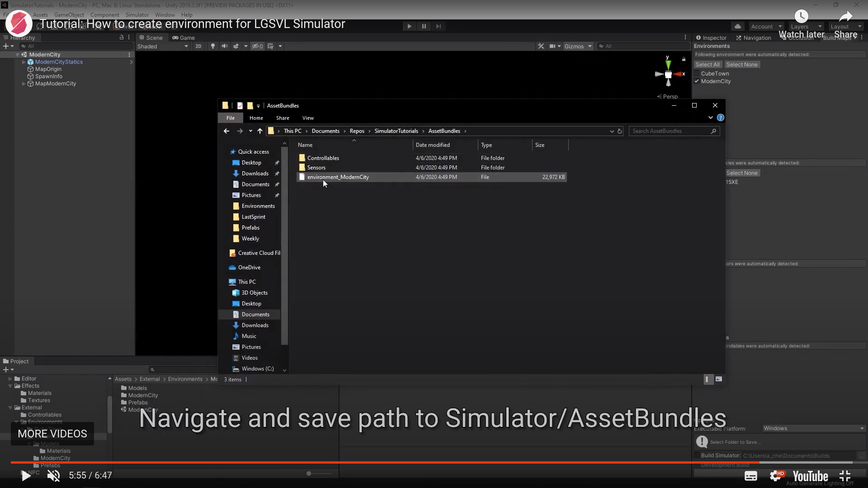
Task: Click Documents in breadcrumb path
Action: (325, 131)
